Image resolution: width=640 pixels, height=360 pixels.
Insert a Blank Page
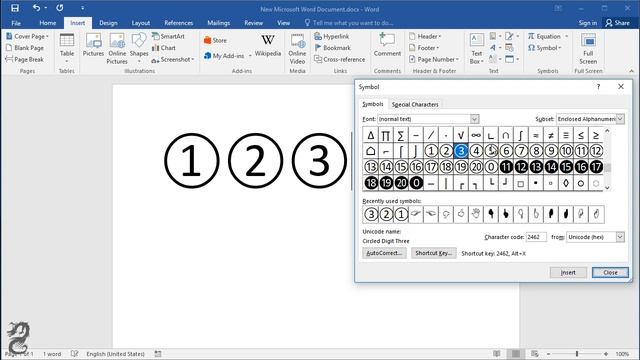25,48
